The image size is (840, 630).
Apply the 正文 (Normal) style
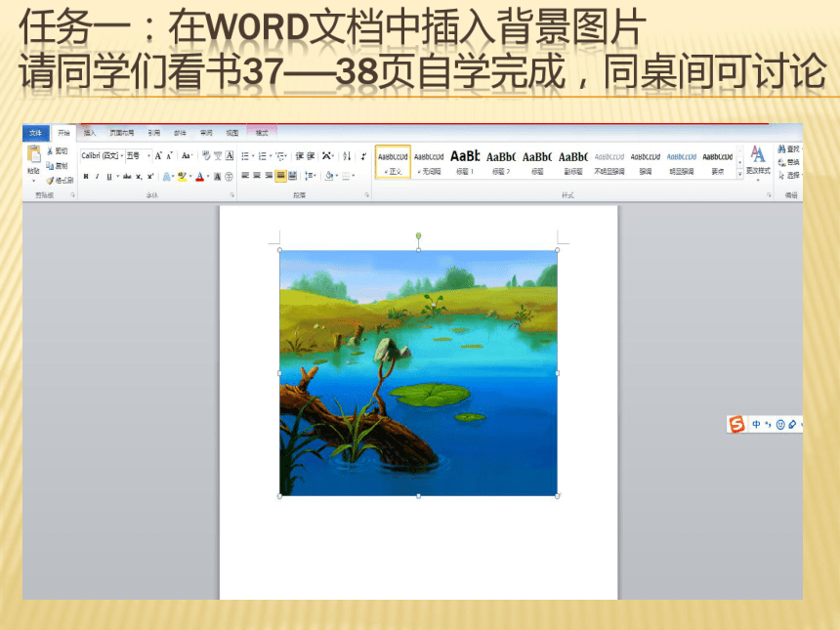[393, 162]
